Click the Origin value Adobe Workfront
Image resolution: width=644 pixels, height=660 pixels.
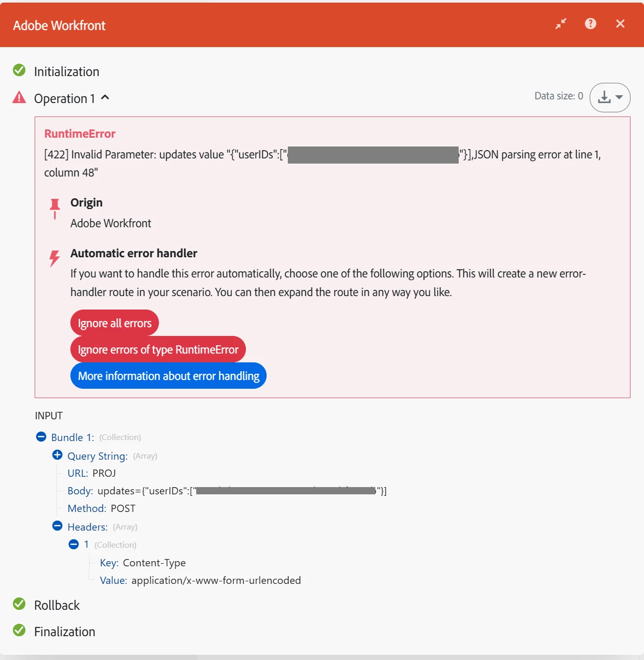click(111, 223)
